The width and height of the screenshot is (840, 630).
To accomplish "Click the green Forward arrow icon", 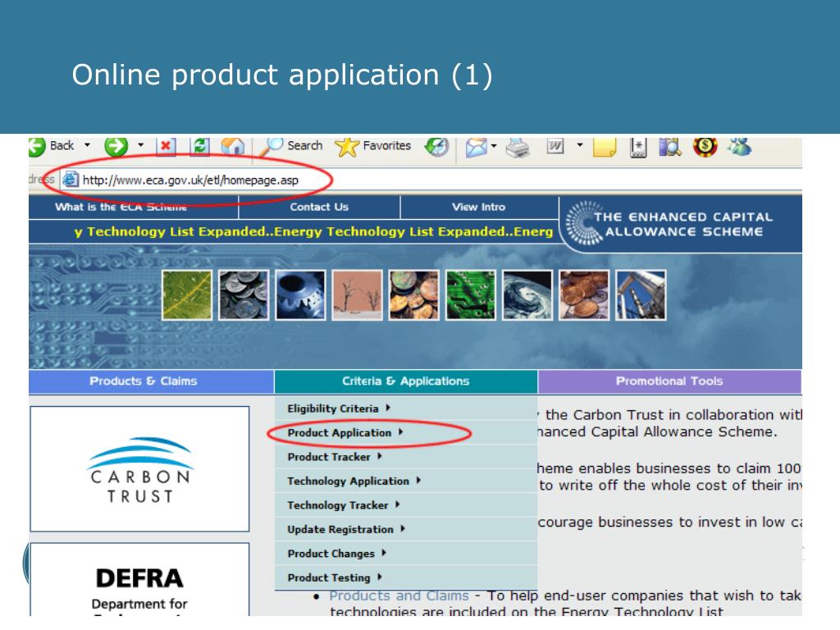I will (116, 146).
